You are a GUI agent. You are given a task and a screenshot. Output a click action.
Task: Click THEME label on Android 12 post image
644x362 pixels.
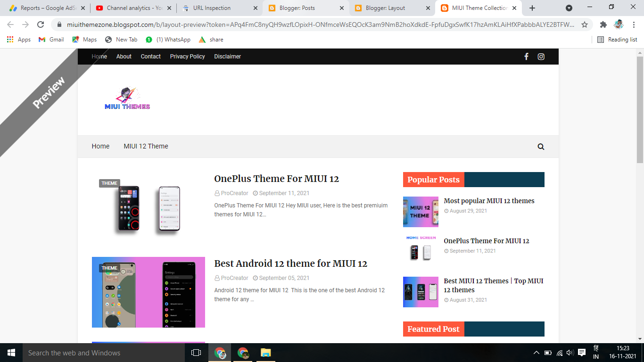[x=109, y=268]
